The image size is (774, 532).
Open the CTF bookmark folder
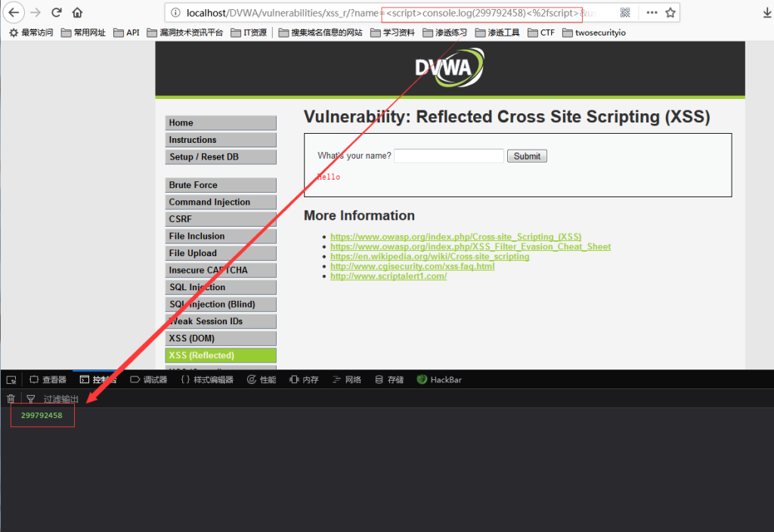[541, 32]
